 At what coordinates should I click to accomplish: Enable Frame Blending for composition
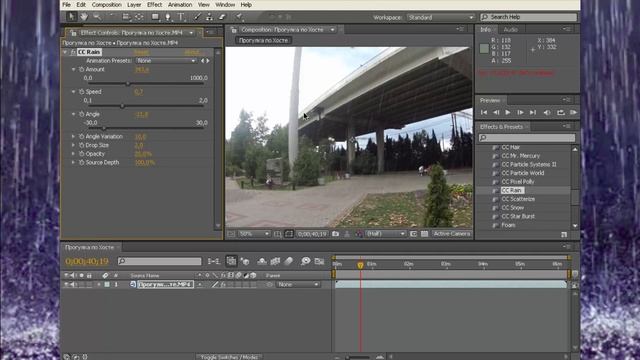click(x=275, y=261)
